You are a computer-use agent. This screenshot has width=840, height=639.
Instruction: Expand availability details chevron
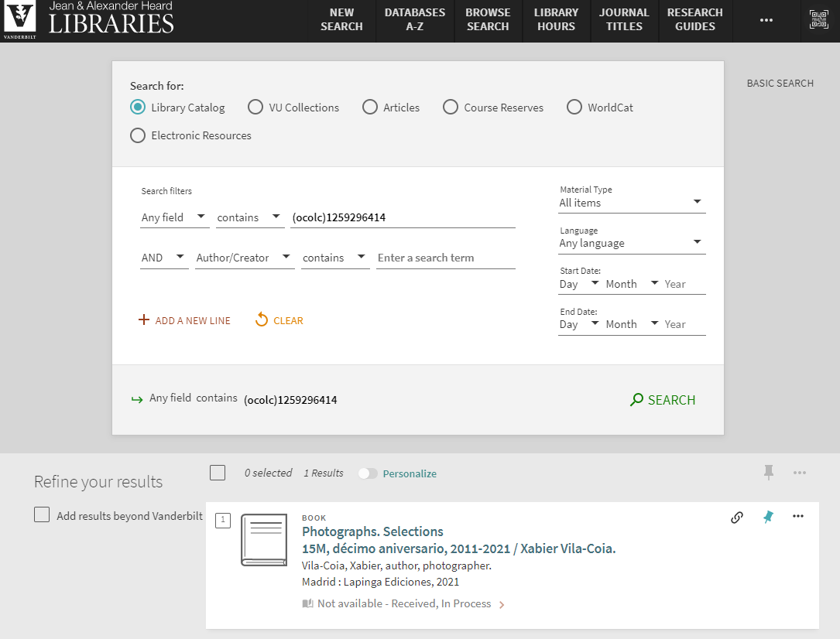click(502, 605)
